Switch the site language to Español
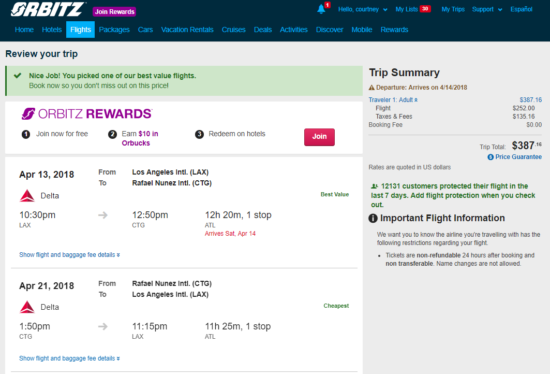The image size is (550, 374). tap(521, 9)
